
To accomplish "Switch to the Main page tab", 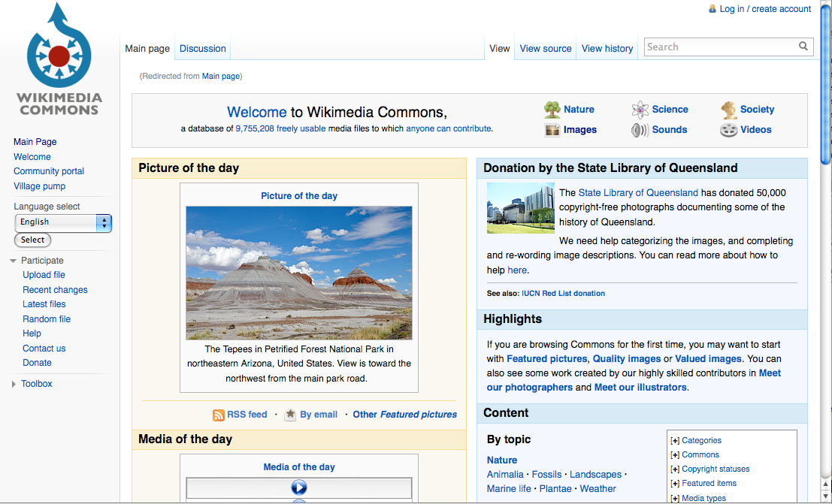I will click(147, 48).
